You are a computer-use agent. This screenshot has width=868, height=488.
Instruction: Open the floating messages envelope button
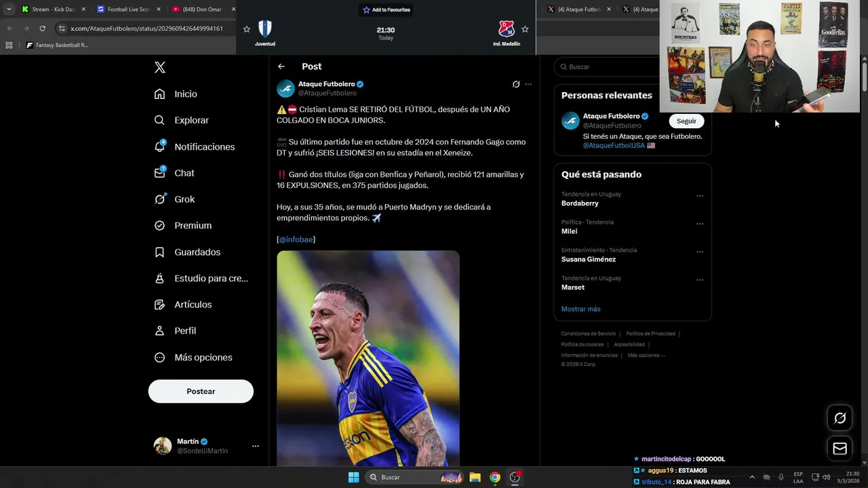point(840,448)
